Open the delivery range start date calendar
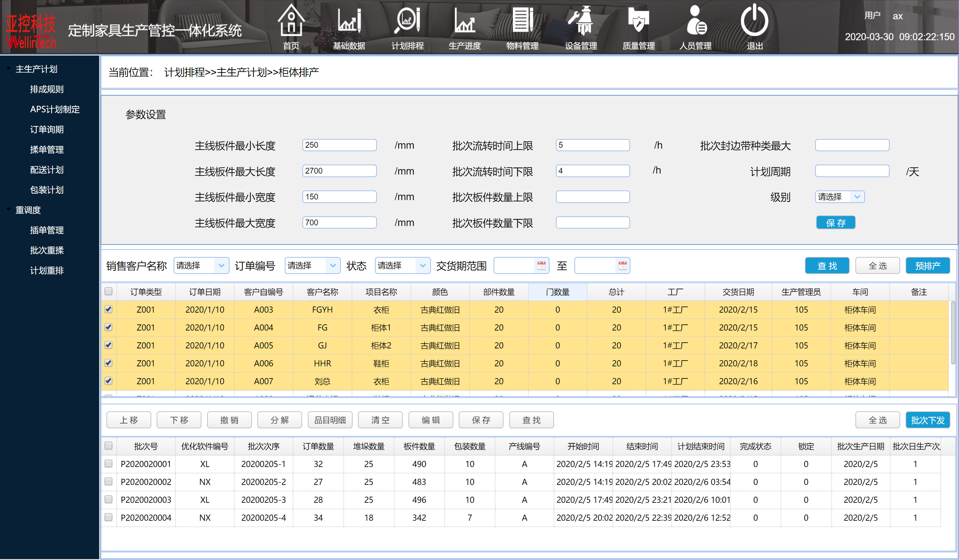 point(541,266)
